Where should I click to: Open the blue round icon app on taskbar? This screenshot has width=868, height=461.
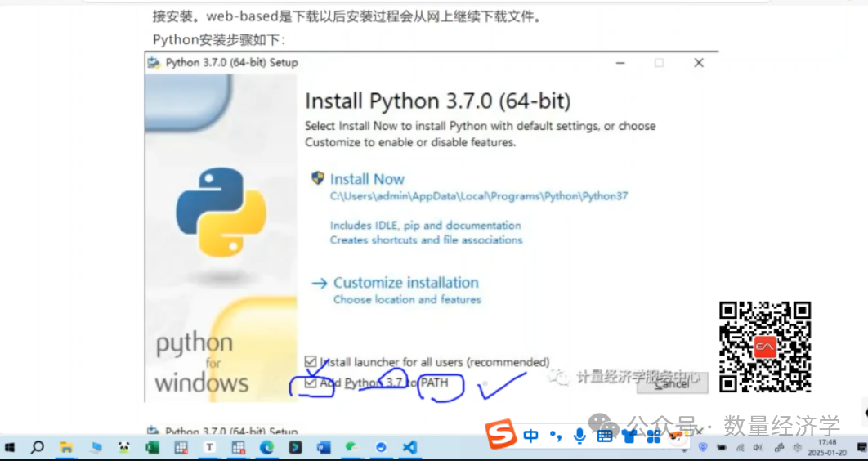(382, 447)
